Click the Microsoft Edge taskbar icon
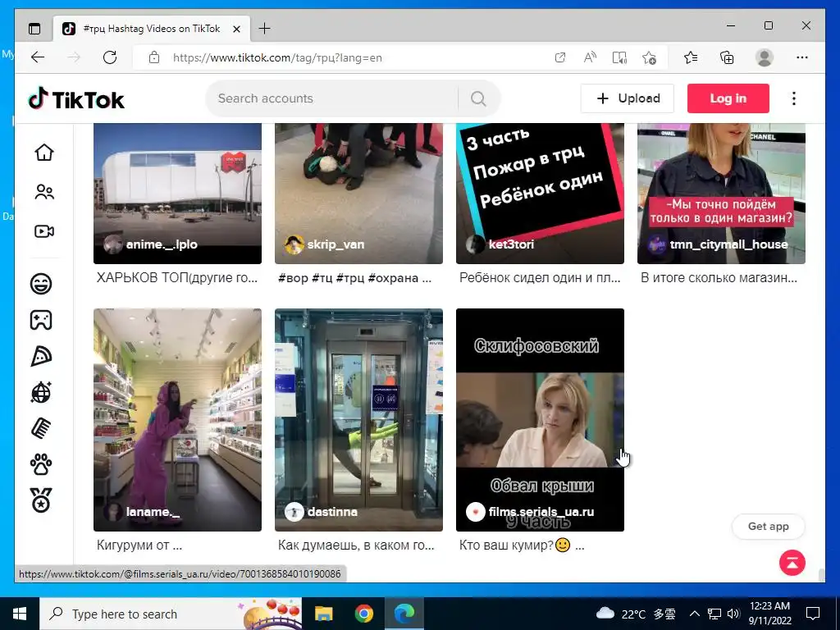 click(404, 614)
